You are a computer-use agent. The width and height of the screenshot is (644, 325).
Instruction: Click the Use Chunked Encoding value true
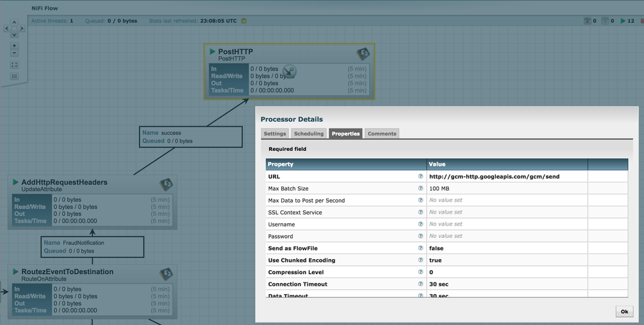point(435,260)
